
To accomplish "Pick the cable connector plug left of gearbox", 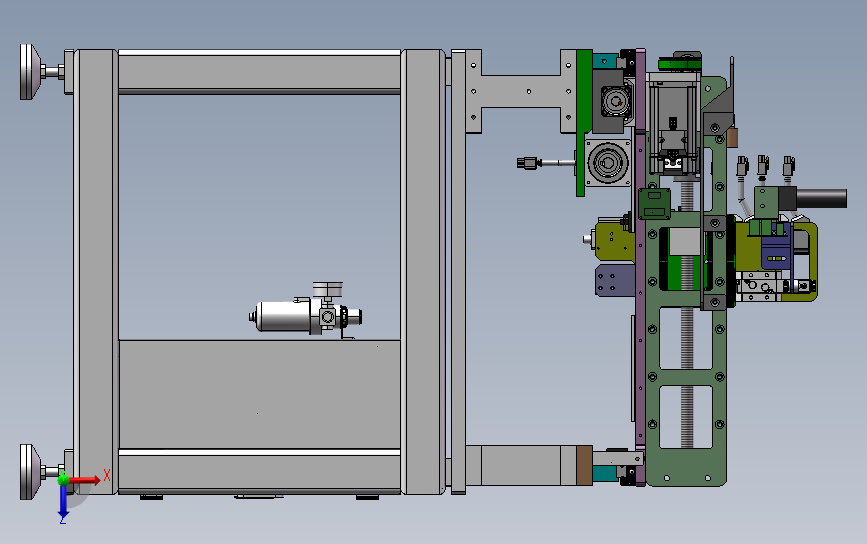I will [528, 163].
